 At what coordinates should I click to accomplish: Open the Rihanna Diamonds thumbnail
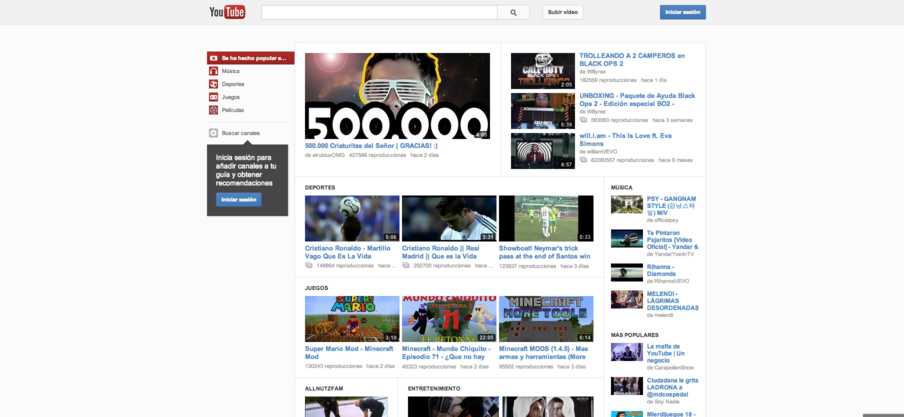point(627,272)
